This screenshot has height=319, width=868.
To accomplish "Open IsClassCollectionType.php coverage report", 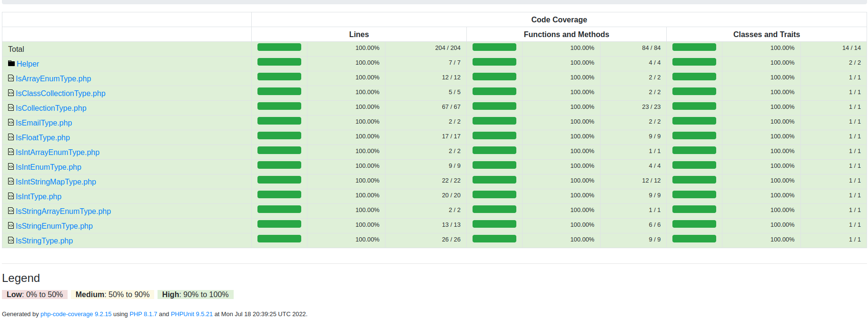I will point(60,93).
